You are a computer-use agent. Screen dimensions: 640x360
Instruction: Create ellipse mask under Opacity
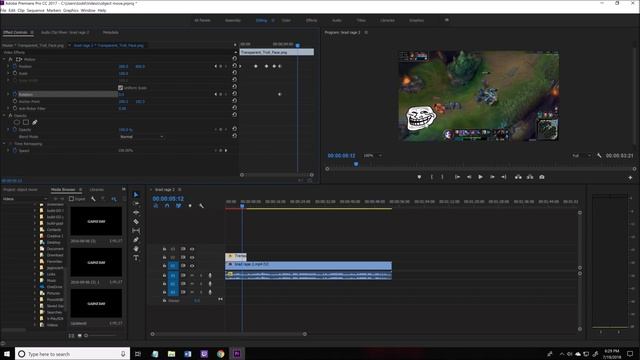click(17, 122)
